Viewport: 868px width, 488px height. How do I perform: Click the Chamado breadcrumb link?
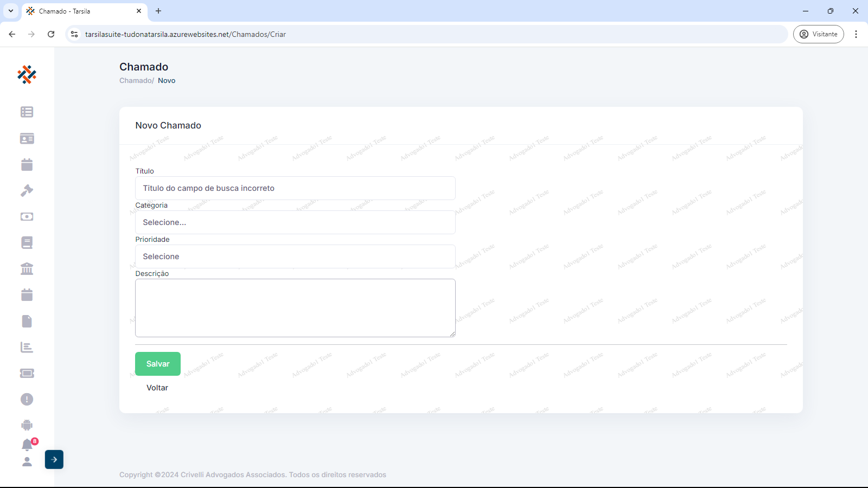coord(136,80)
